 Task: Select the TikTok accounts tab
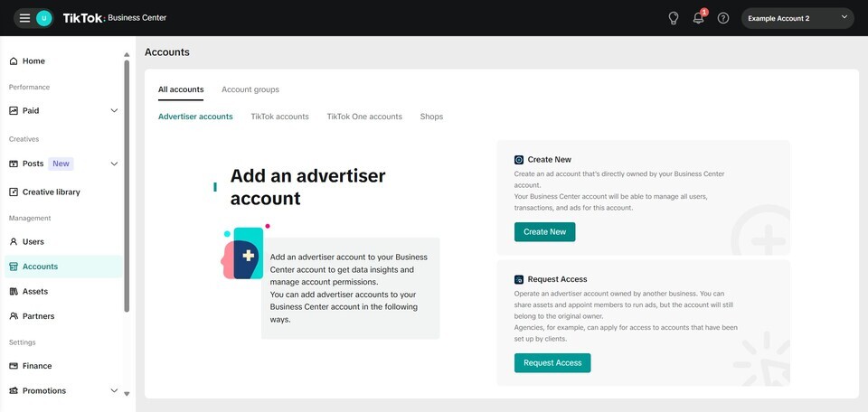279,117
